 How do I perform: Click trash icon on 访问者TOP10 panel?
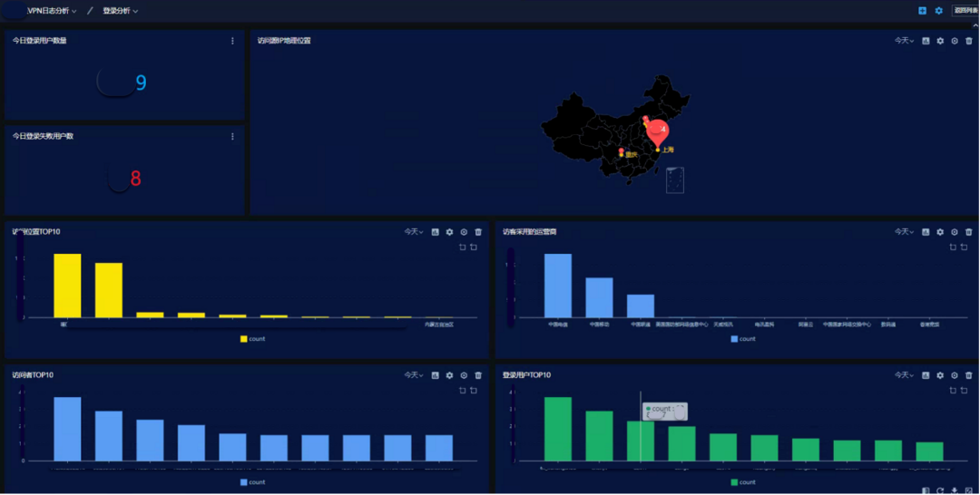(478, 375)
